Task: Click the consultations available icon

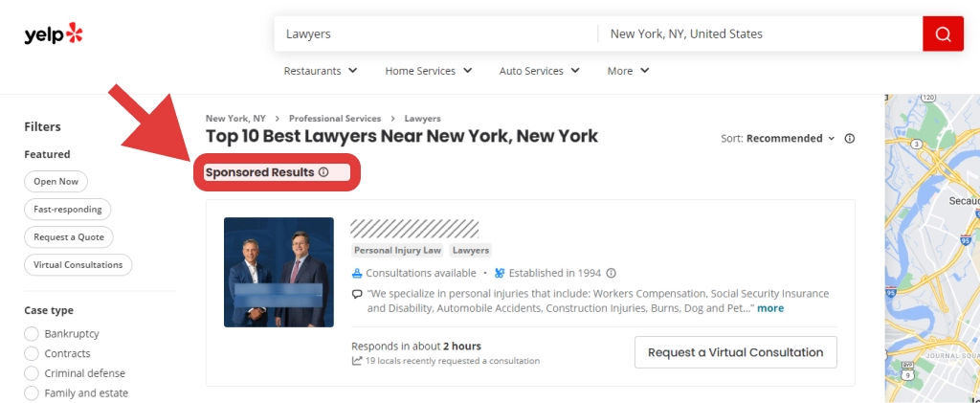Action: (x=357, y=273)
